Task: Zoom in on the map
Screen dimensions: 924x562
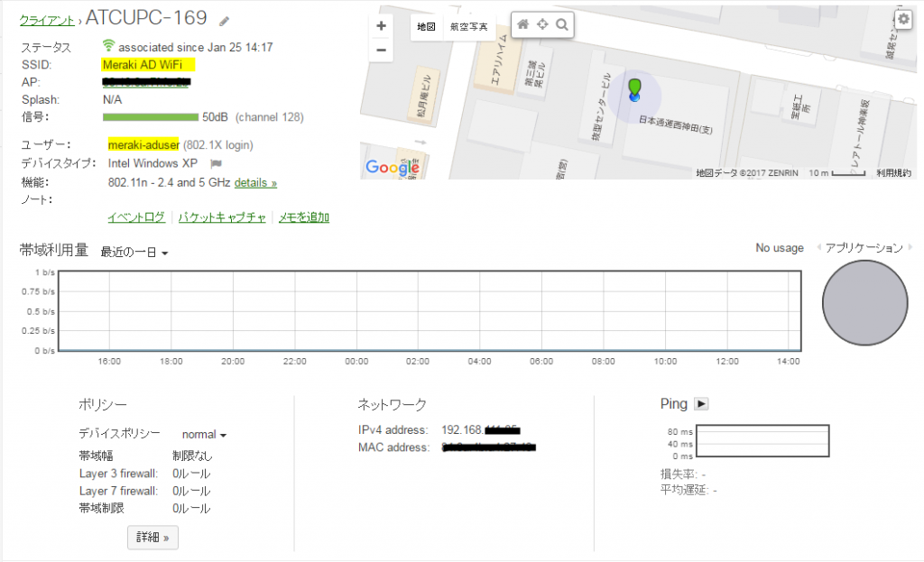Action: [382, 26]
